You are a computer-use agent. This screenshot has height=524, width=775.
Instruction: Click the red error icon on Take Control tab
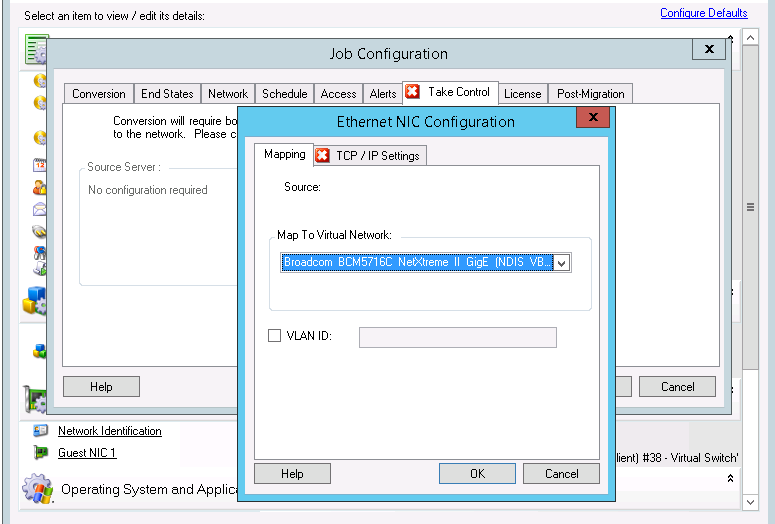click(x=412, y=91)
